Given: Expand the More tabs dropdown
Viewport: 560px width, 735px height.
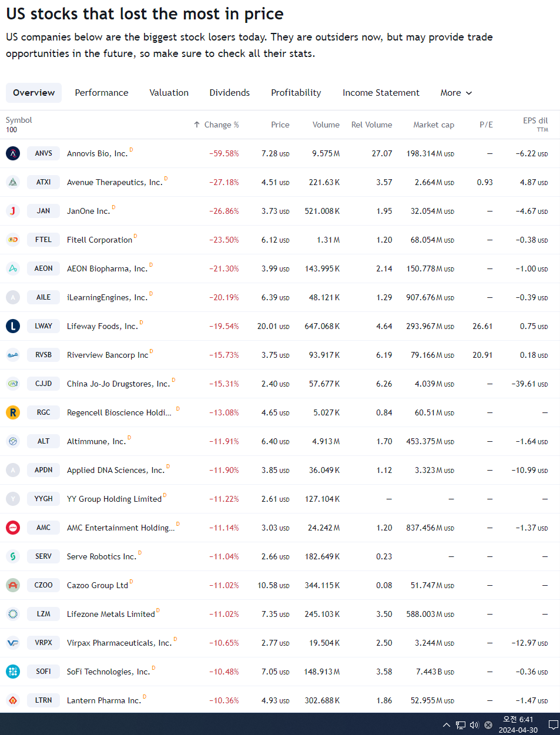Looking at the screenshot, I should pos(456,93).
